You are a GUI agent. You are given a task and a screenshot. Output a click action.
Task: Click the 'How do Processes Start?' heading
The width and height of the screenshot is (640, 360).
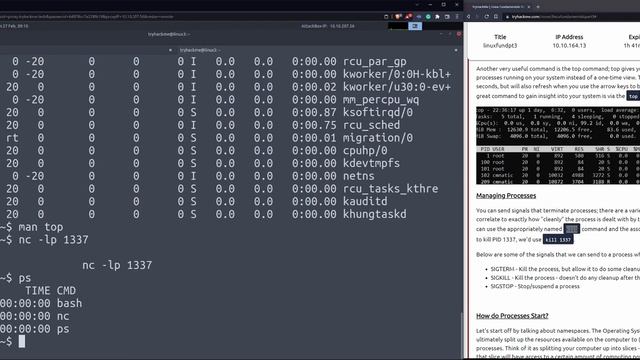512,316
